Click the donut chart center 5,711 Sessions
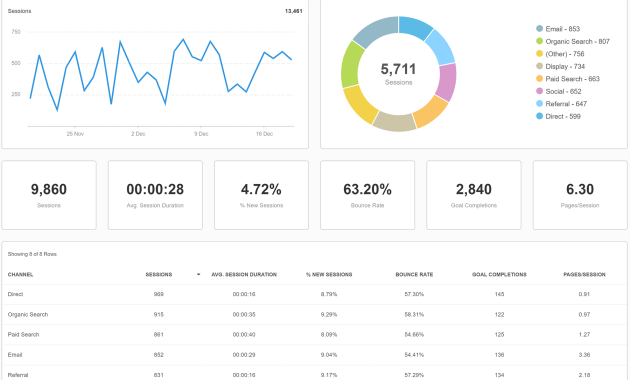Screen dimensions: 630x380 click(x=399, y=74)
